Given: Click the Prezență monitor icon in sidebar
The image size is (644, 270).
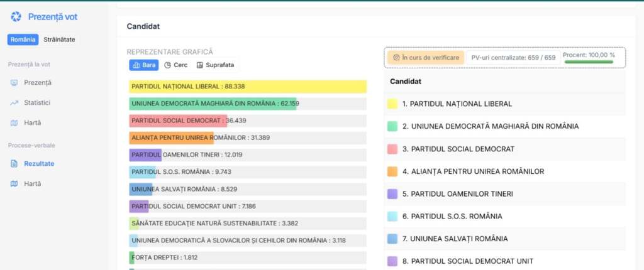Looking at the screenshot, I should (x=14, y=82).
